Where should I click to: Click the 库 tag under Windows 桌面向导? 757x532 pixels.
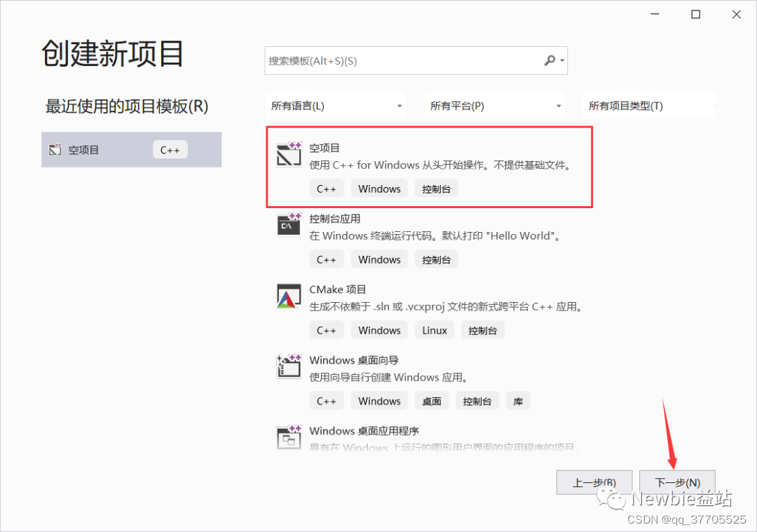(x=518, y=401)
